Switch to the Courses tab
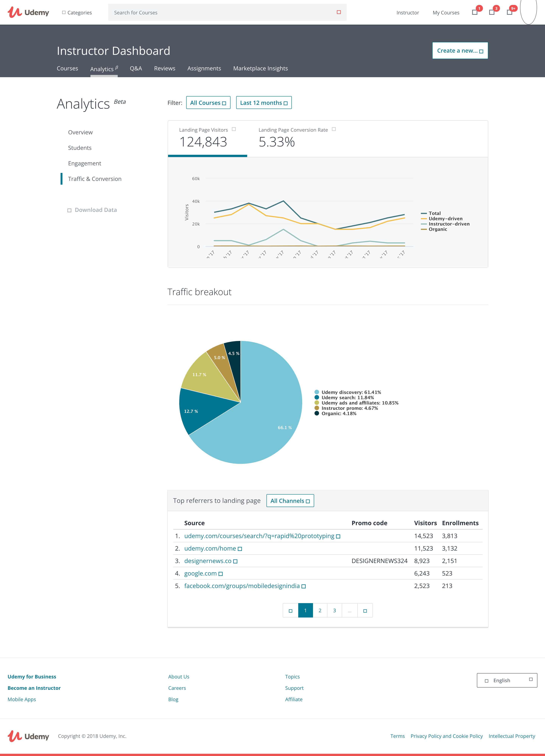Screen dimensions: 545x756 coord(67,68)
